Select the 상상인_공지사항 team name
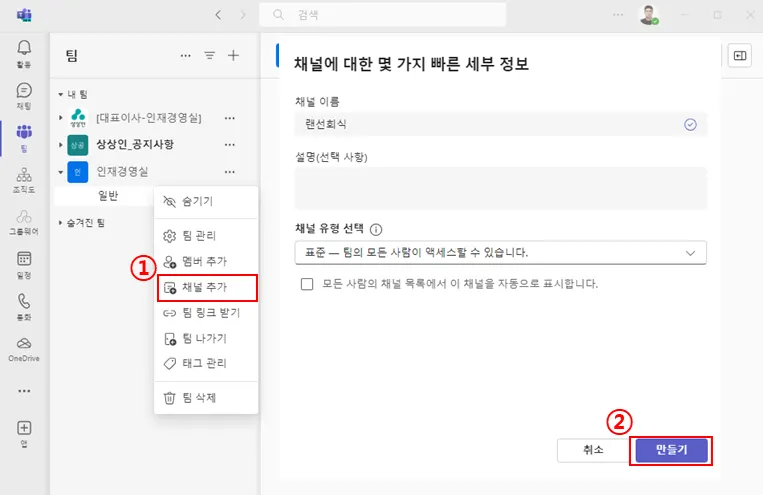 [135, 145]
